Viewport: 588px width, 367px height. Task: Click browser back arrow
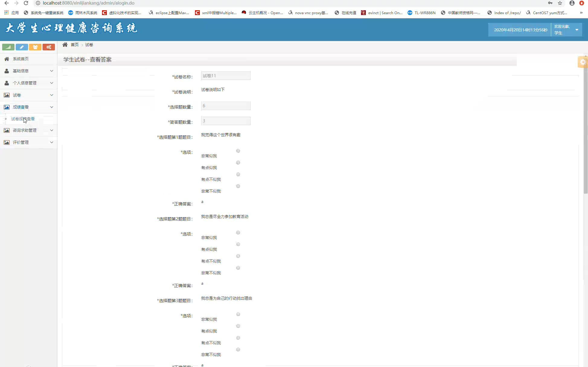[6, 3]
